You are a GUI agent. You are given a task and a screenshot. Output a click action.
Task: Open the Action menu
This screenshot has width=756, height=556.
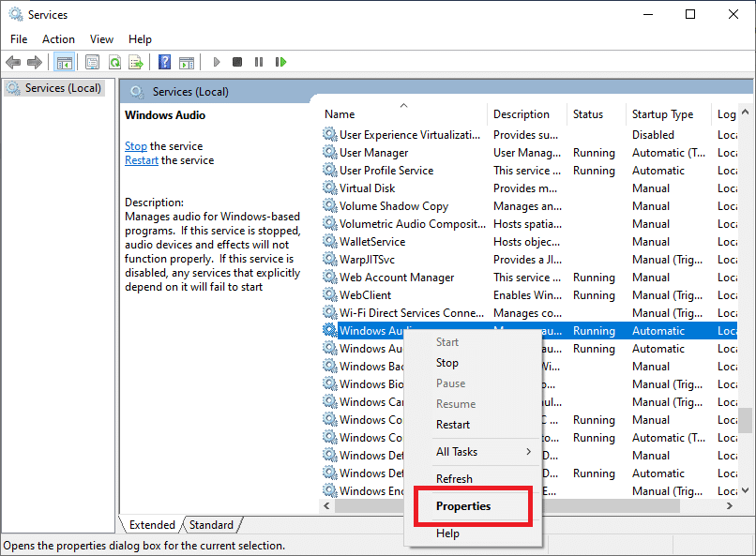pos(58,38)
